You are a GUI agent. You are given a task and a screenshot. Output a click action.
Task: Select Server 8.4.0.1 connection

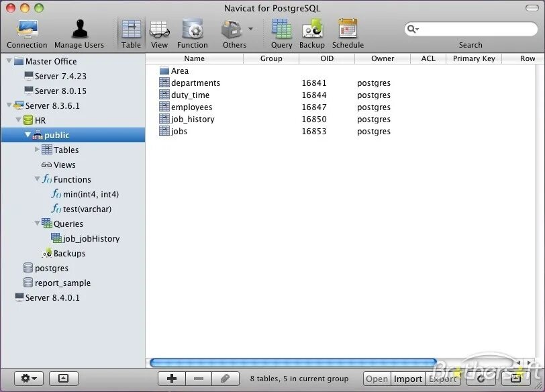47,297
